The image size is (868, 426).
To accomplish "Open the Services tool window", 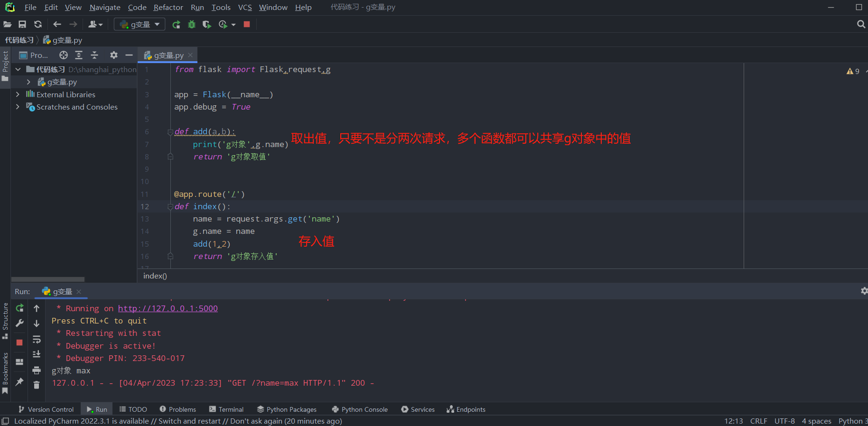I will (418, 409).
